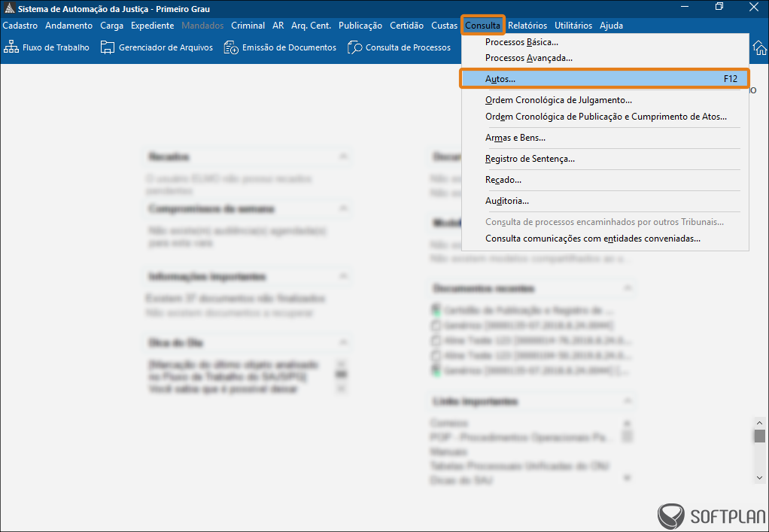Image resolution: width=769 pixels, height=532 pixels.
Task: Open the Dicas do SAJ link
Action: tap(461, 481)
